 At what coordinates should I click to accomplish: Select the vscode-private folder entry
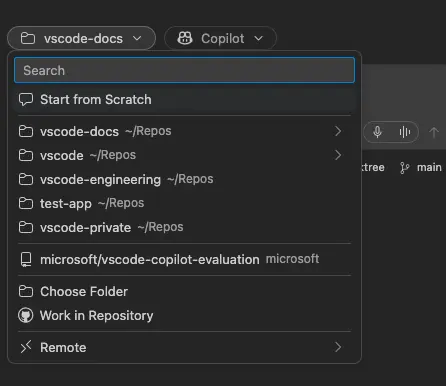click(184, 227)
